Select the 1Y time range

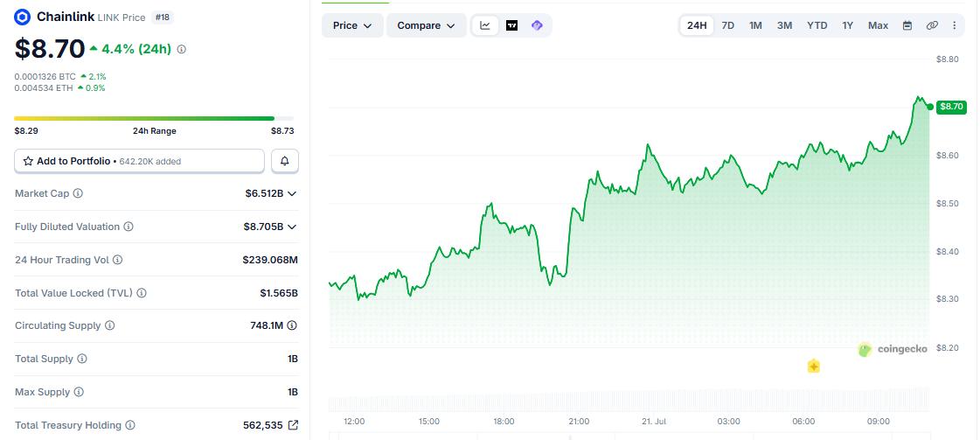847,25
